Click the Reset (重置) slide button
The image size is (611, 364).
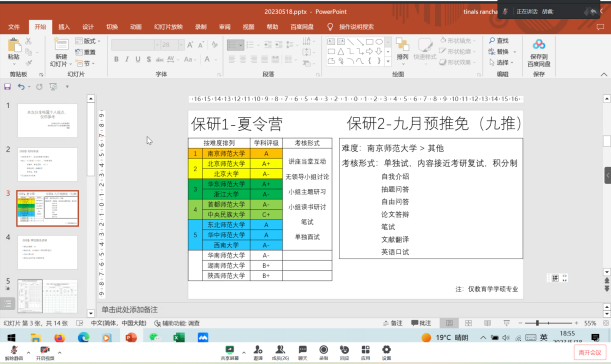tap(86, 52)
